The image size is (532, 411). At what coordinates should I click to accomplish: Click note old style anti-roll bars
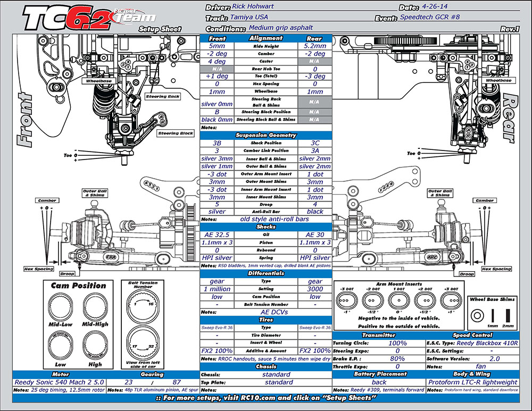(x=275, y=219)
